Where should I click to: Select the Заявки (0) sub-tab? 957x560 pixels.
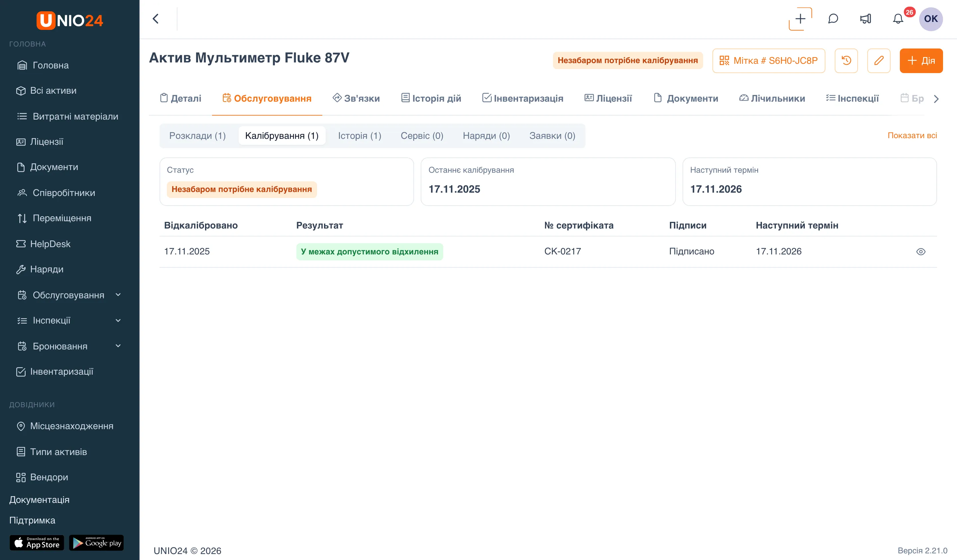pos(552,136)
